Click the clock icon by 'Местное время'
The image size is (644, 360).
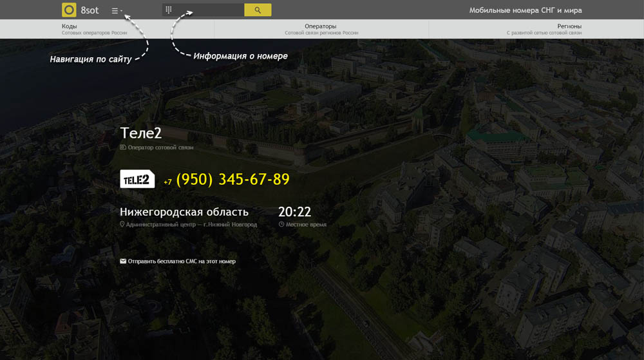pyautogui.click(x=281, y=224)
